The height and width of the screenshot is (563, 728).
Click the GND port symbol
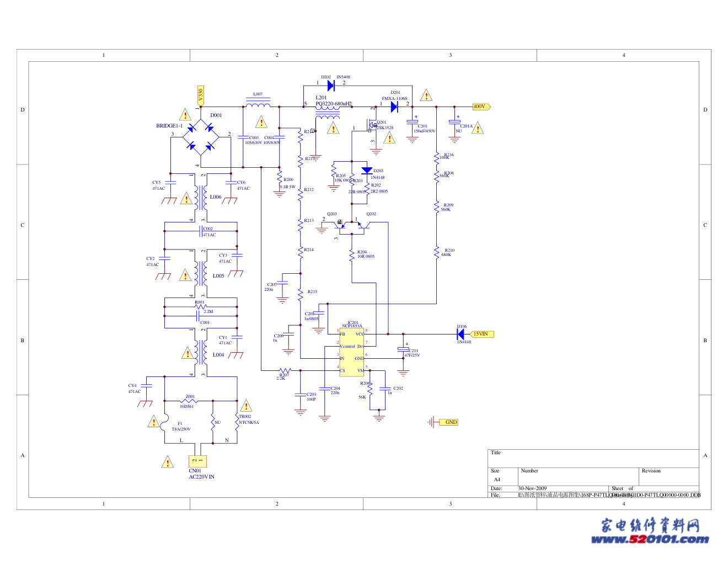(448, 422)
